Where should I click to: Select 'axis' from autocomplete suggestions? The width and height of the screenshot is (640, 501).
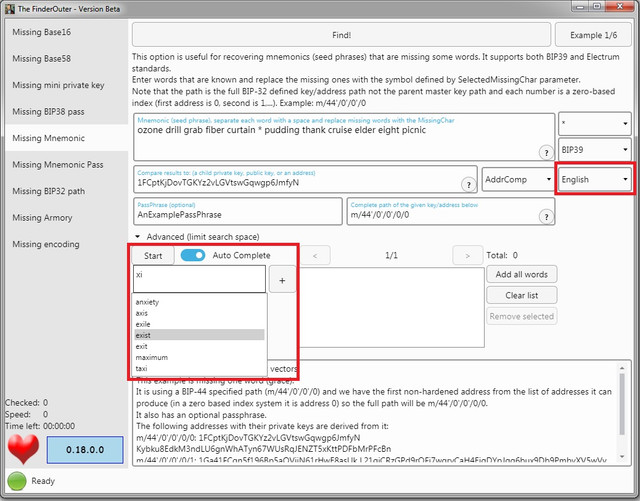[x=199, y=313]
